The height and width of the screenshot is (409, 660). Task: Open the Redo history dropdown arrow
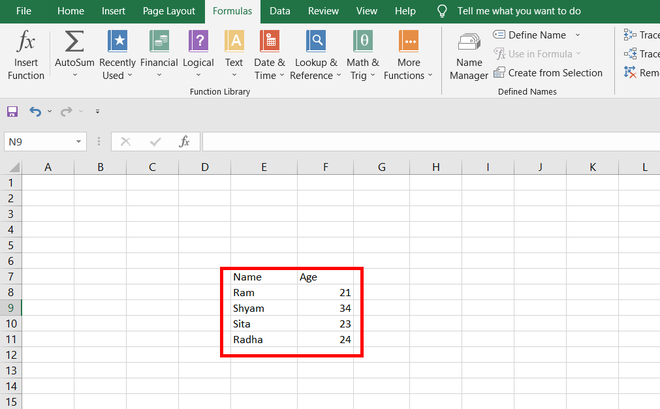[81, 112]
